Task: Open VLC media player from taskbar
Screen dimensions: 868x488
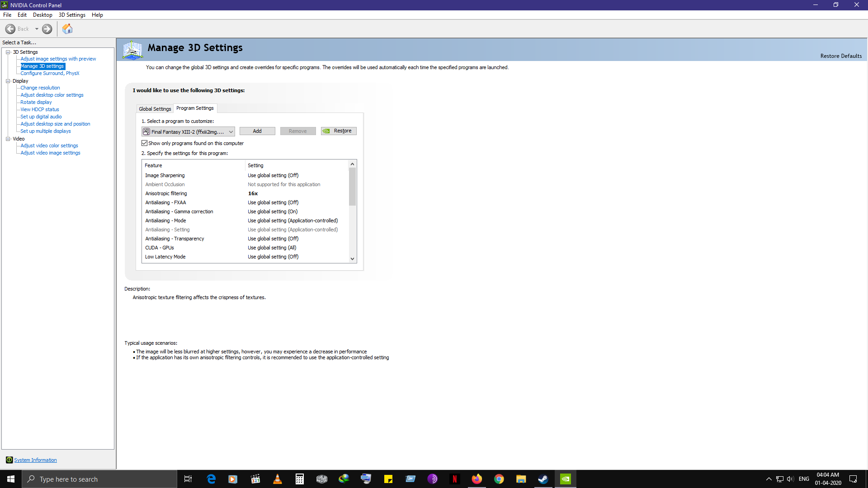Action: pyautogui.click(x=278, y=479)
